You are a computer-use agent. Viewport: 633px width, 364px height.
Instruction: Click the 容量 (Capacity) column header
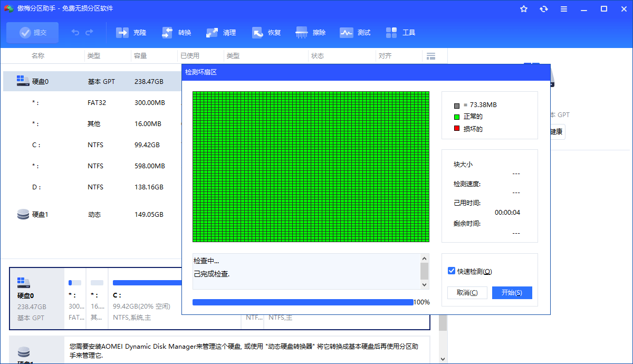[x=140, y=56]
